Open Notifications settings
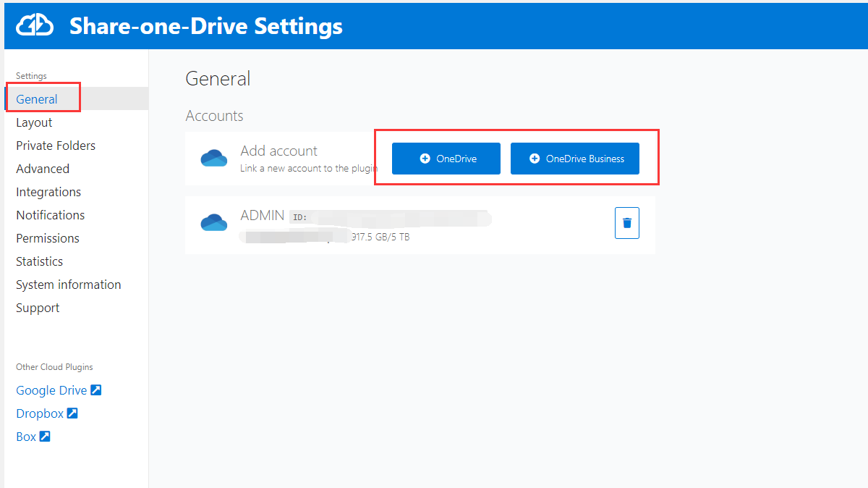The height and width of the screenshot is (488, 868). [51, 215]
